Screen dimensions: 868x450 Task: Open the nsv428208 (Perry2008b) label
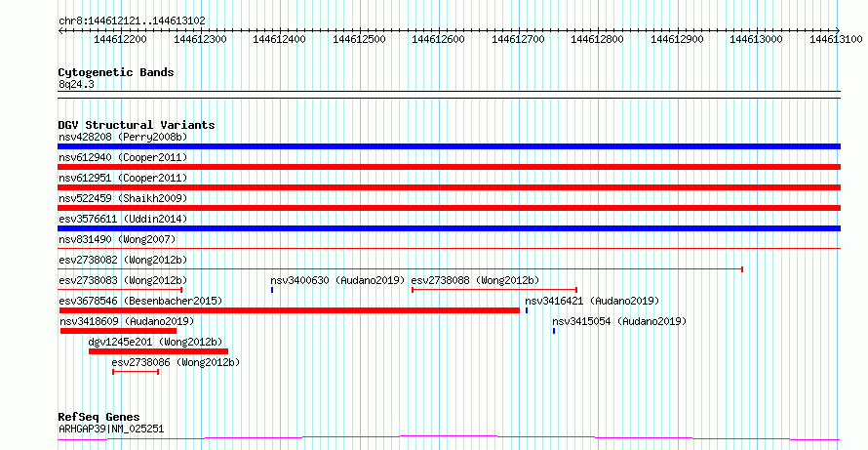pyautogui.click(x=123, y=137)
